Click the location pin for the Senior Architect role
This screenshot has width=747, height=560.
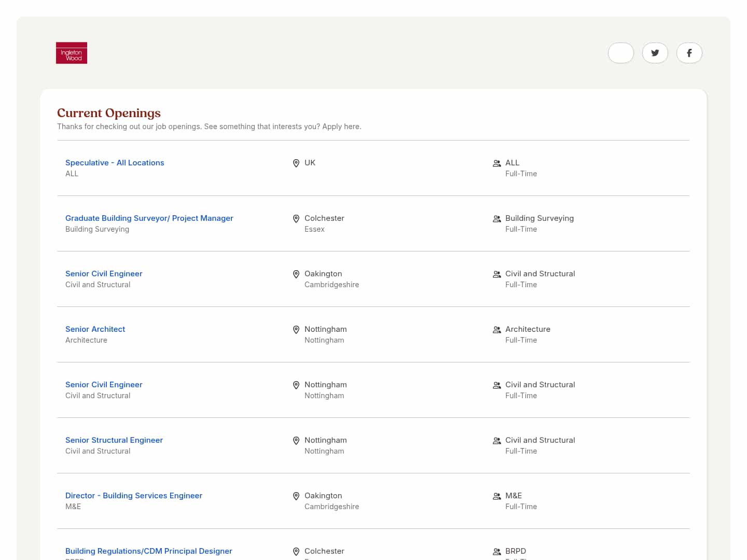(296, 330)
